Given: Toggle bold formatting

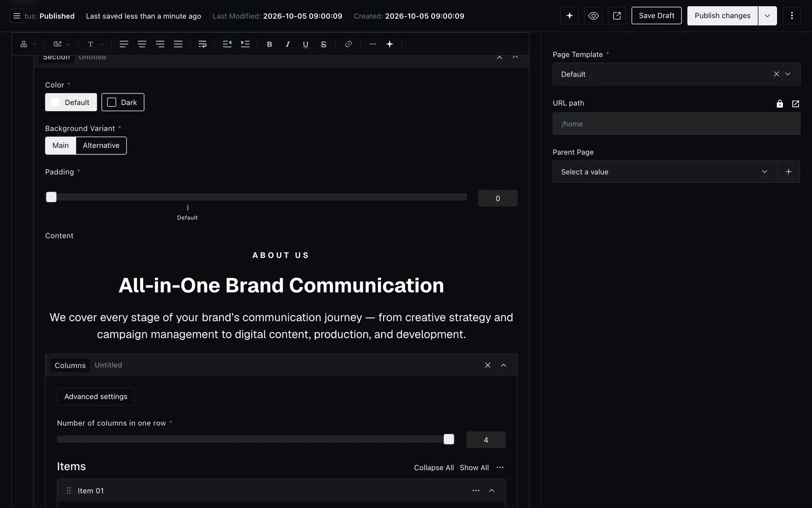Looking at the screenshot, I should (269, 44).
